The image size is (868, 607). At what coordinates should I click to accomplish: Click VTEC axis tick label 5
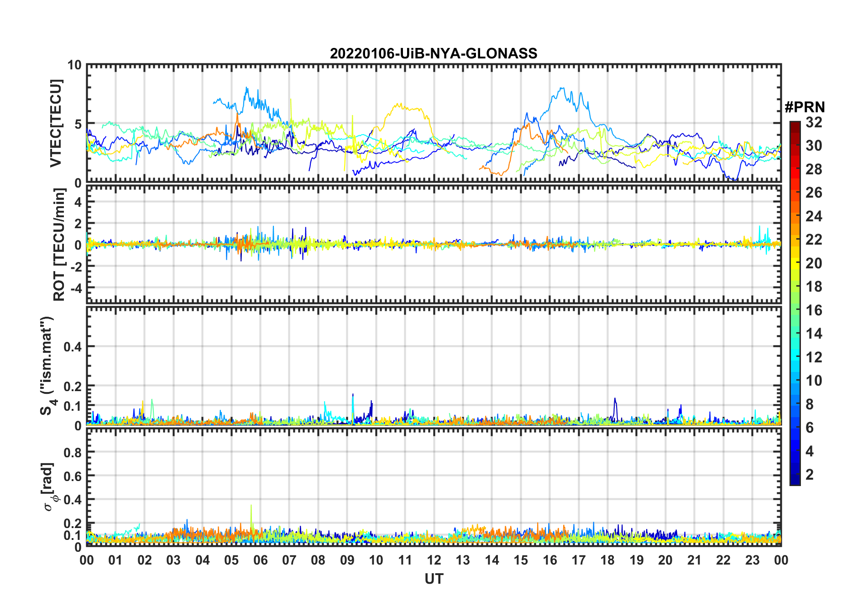coord(78,124)
